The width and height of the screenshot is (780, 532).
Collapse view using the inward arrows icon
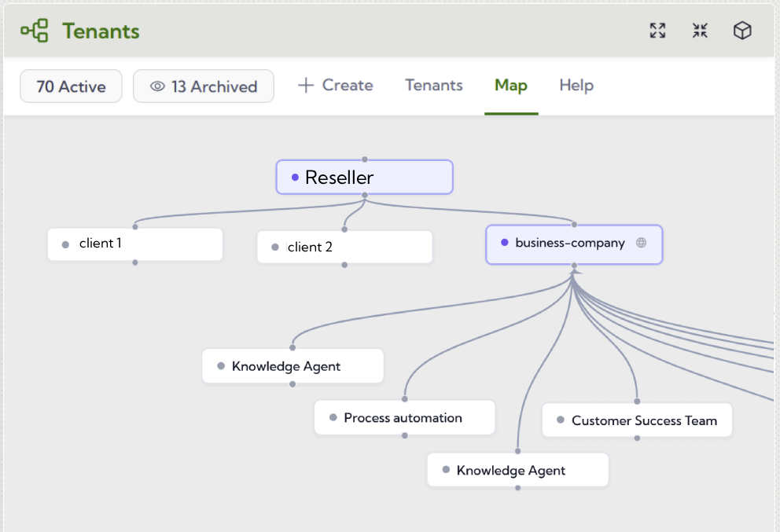coord(700,31)
